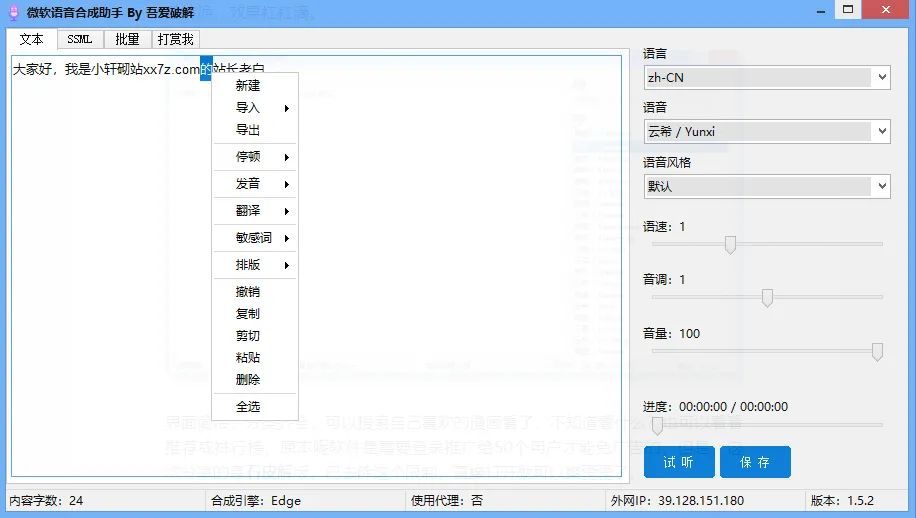Choose 撤销 from the context menu
This screenshot has width=916, height=518.
pos(255,292)
